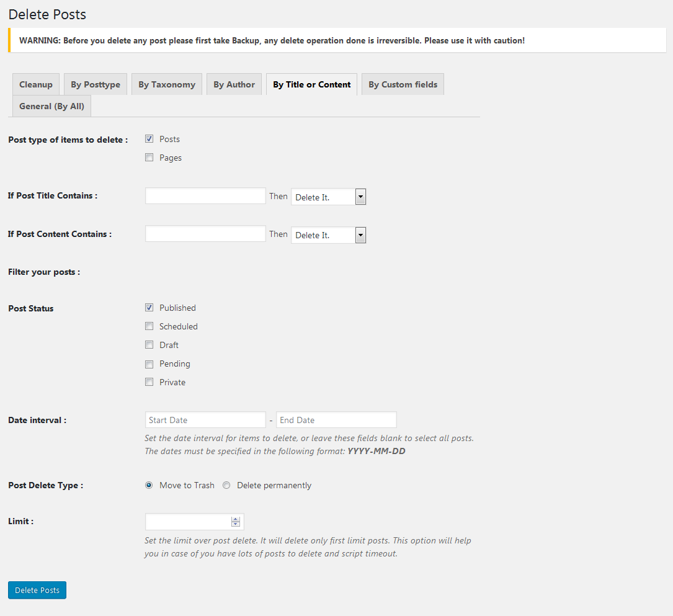673x616 pixels.
Task: Uncheck the Posts post type checkbox
Action: click(149, 139)
